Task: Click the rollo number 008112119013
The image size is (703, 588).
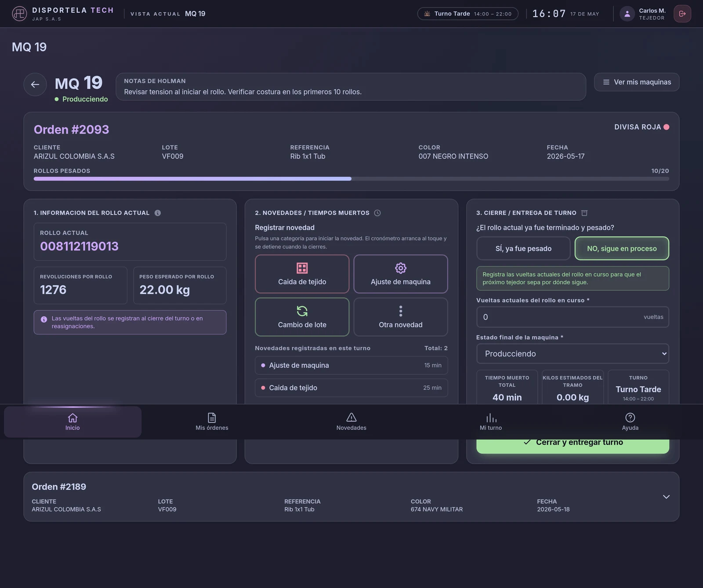Action: coord(80,246)
